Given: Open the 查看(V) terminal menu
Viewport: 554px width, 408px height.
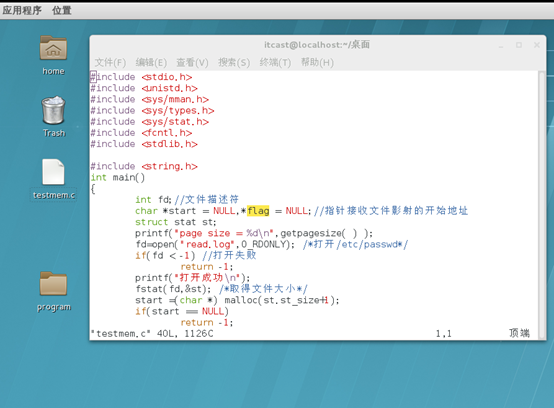Looking at the screenshot, I should 192,63.
